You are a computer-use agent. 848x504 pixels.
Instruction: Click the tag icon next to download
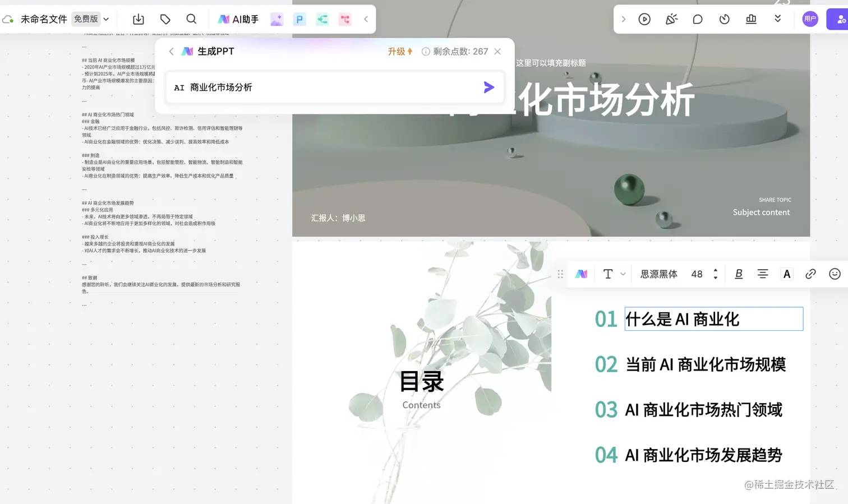pyautogui.click(x=165, y=19)
